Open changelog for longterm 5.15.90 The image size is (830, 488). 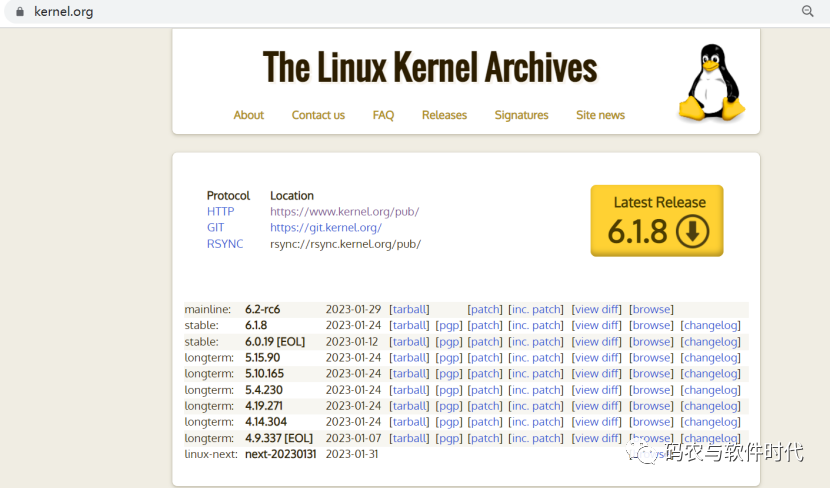coord(710,357)
